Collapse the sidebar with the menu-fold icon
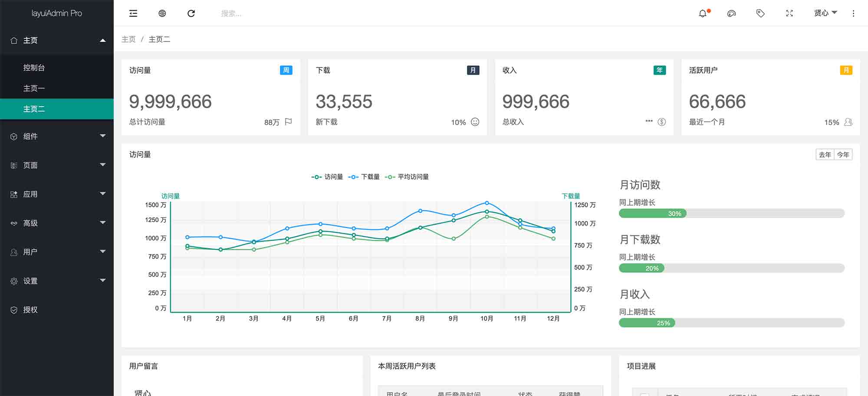This screenshot has width=868, height=396. [133, 13]
